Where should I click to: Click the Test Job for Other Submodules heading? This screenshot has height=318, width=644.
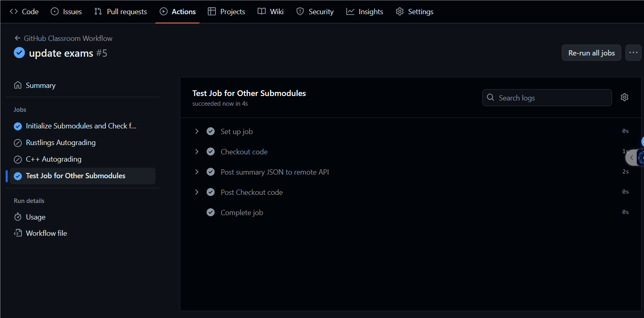tap(249, 93)
